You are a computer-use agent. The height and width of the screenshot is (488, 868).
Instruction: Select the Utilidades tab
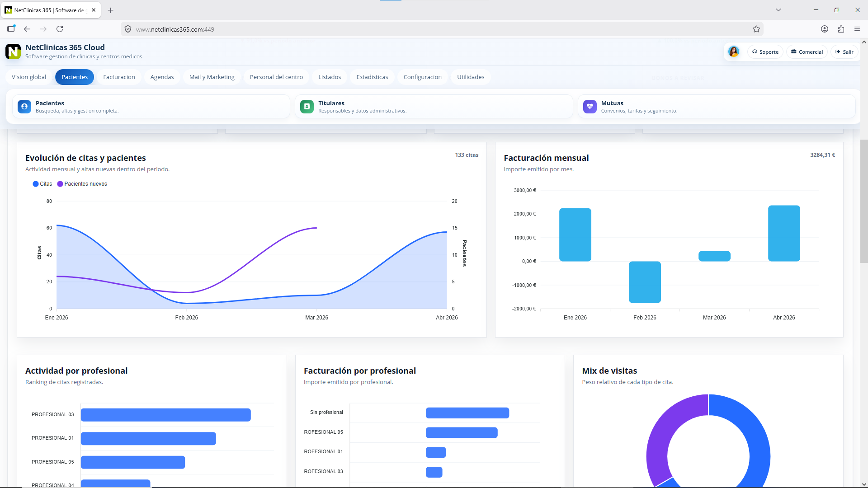[x=471, y=77]
